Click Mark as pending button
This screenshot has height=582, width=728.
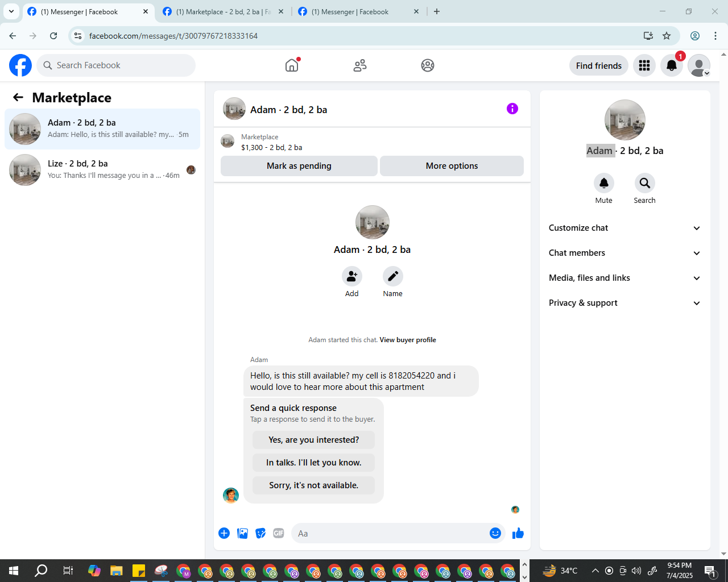tap(299, 166)
